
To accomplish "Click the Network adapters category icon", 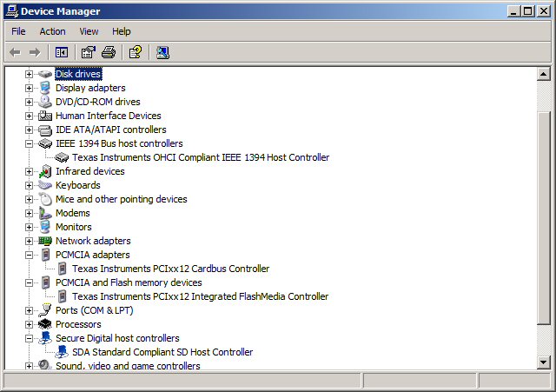I will pyautogui.click(x=45, y=241).
